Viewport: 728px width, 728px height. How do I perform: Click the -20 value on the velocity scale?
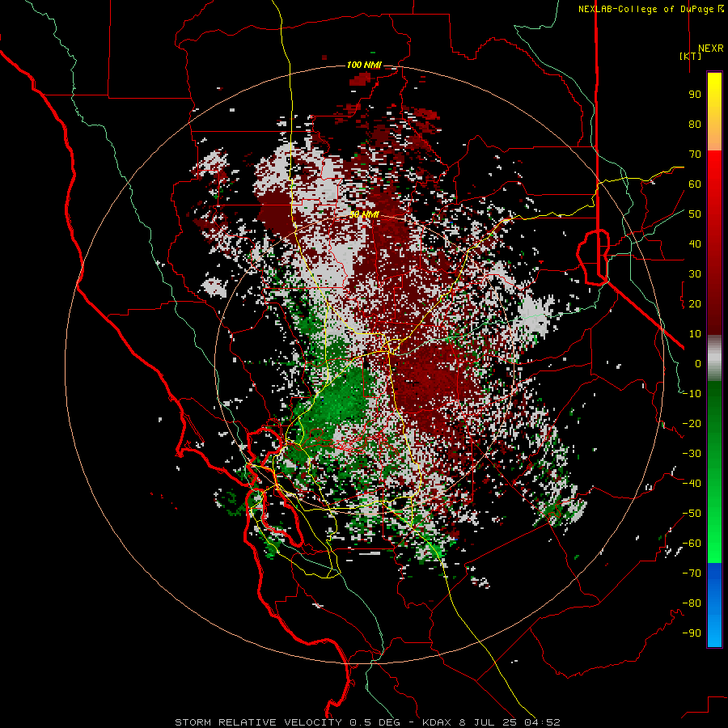(692, 424)
